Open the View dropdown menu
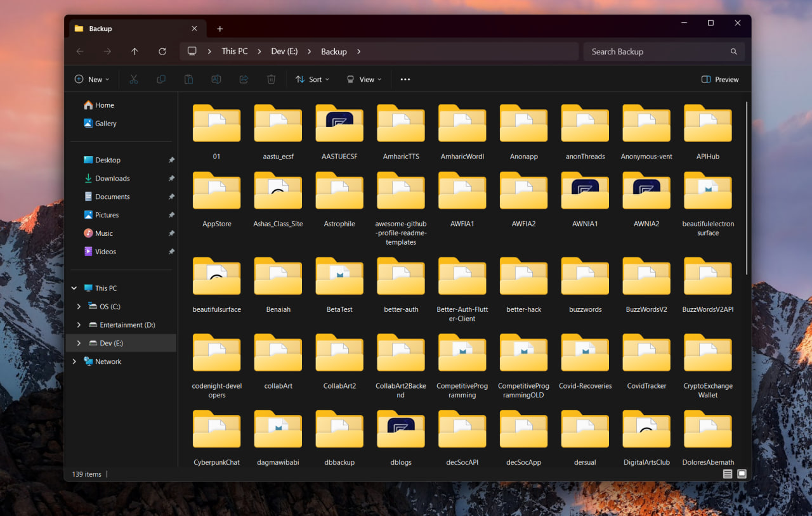This screenshot has height=516, width=812. (x=364, y=79)
